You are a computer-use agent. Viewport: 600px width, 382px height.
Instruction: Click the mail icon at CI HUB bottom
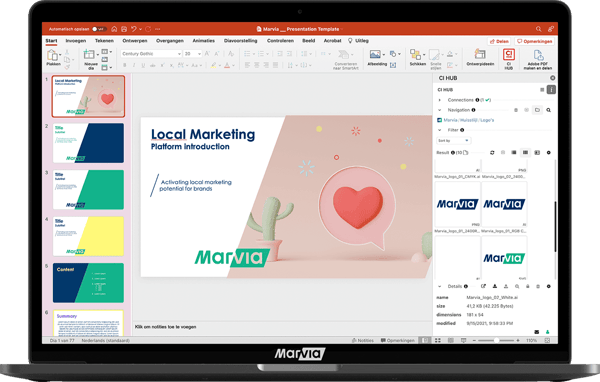(x=537, y=332)
